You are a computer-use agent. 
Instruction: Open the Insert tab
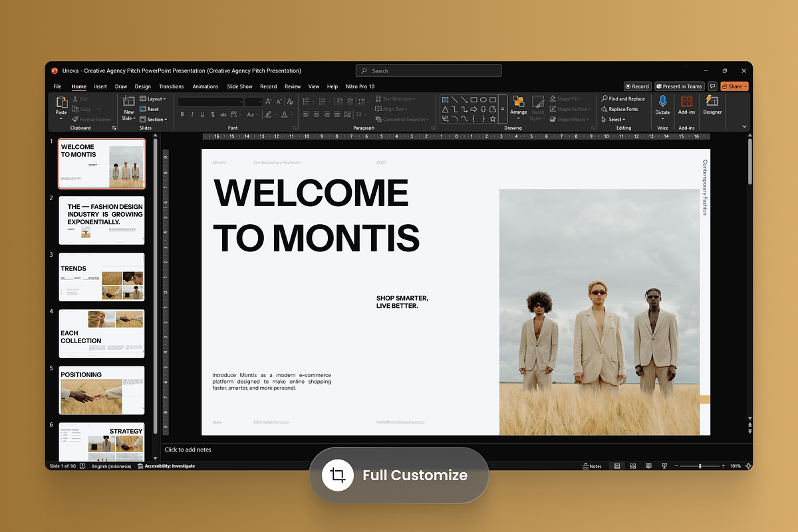click(100, 86)
